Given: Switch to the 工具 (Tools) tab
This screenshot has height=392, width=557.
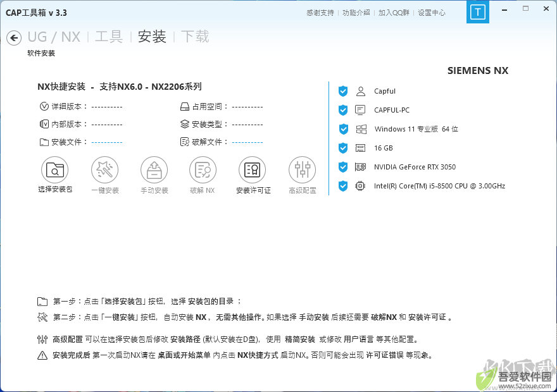Looking at the screenshot, I should pos(109,37).
